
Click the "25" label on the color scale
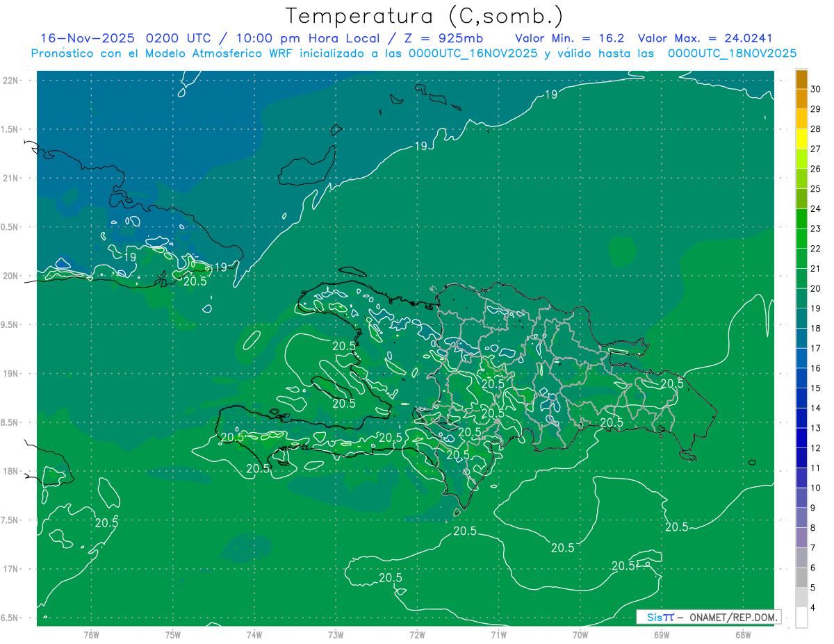[x=815, y=189]
